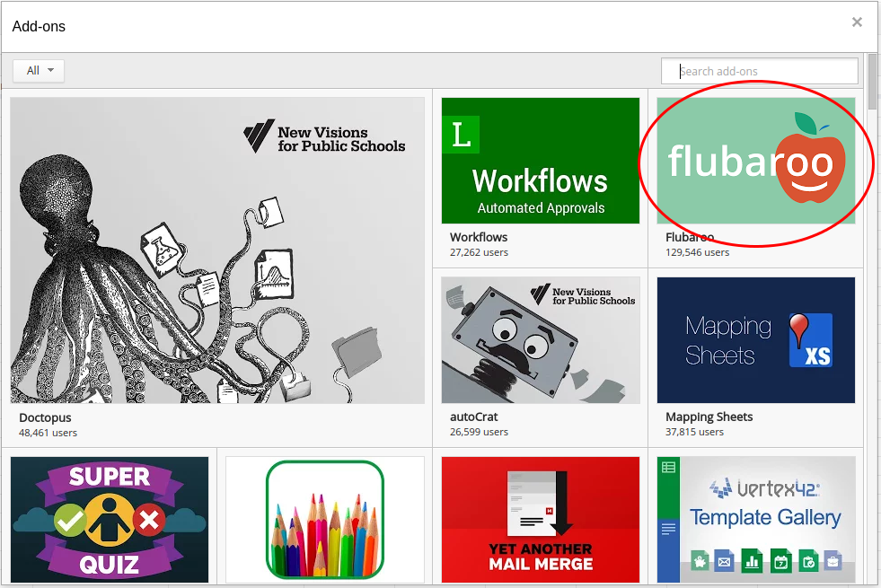Screen dimensions: 881x588
Task: Open the autoCrat robot thumbnail
Action: 541,340
